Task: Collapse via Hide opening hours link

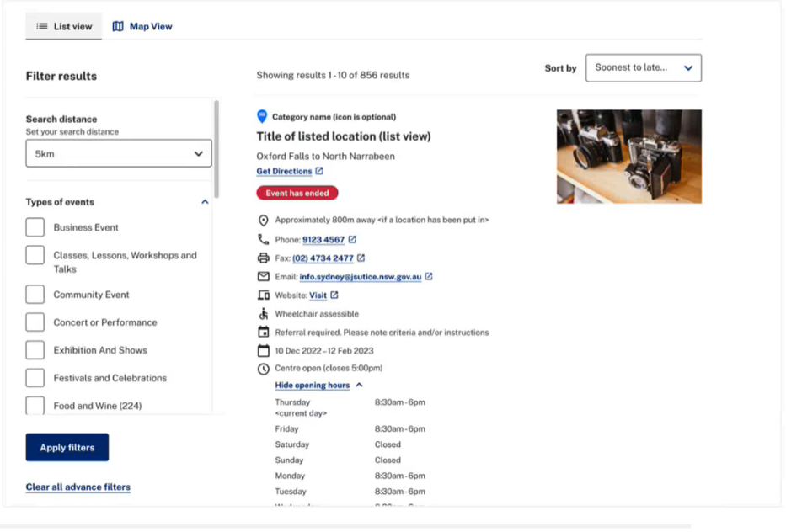Action: click(313, 386)
